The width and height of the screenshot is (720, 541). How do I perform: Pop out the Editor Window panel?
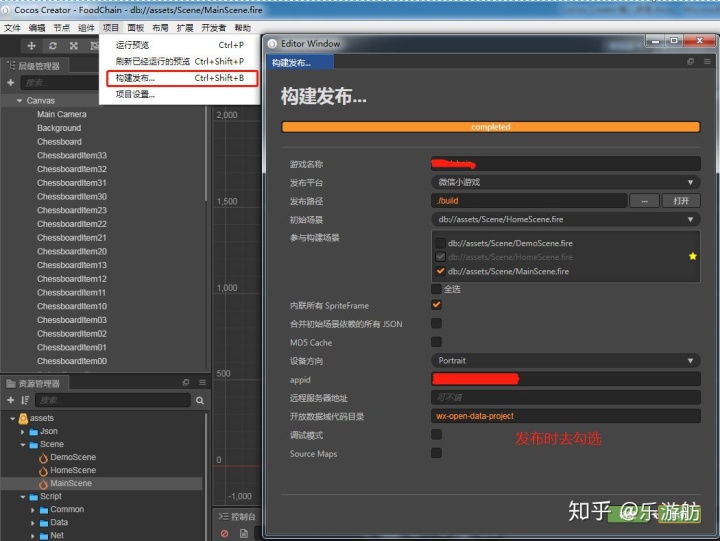690,62
